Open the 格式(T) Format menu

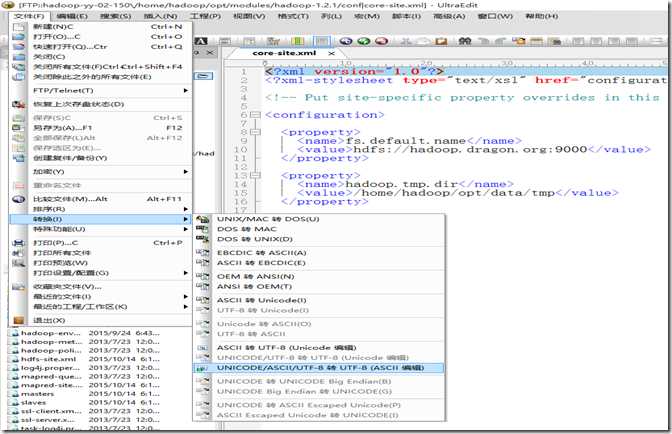pyautogui.click(x=293, y=16)
